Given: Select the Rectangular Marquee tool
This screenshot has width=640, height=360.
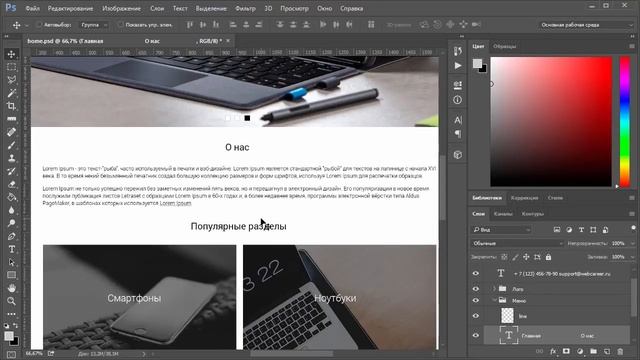Looking at the screenshot, I should (11, 67).
